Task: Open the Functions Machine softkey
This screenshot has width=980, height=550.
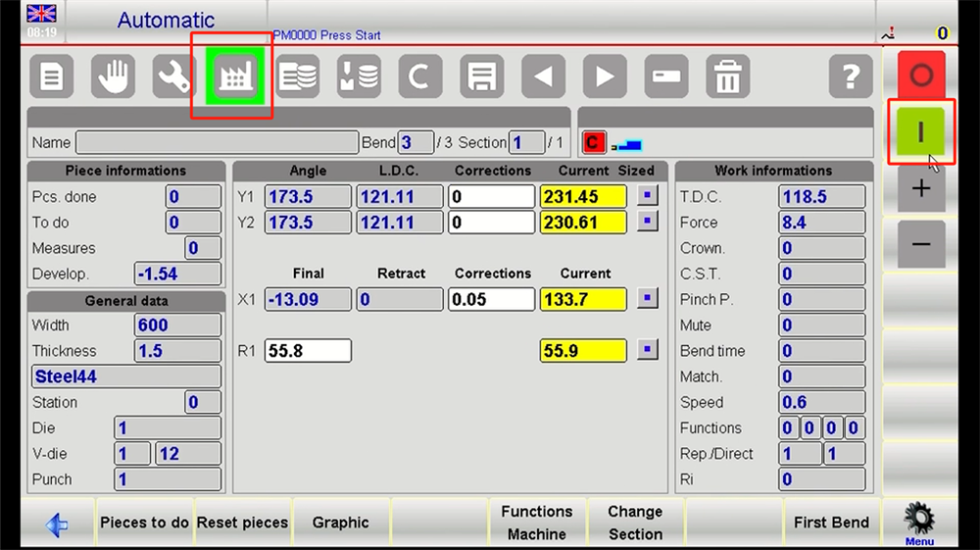Action: pos(536,523)
